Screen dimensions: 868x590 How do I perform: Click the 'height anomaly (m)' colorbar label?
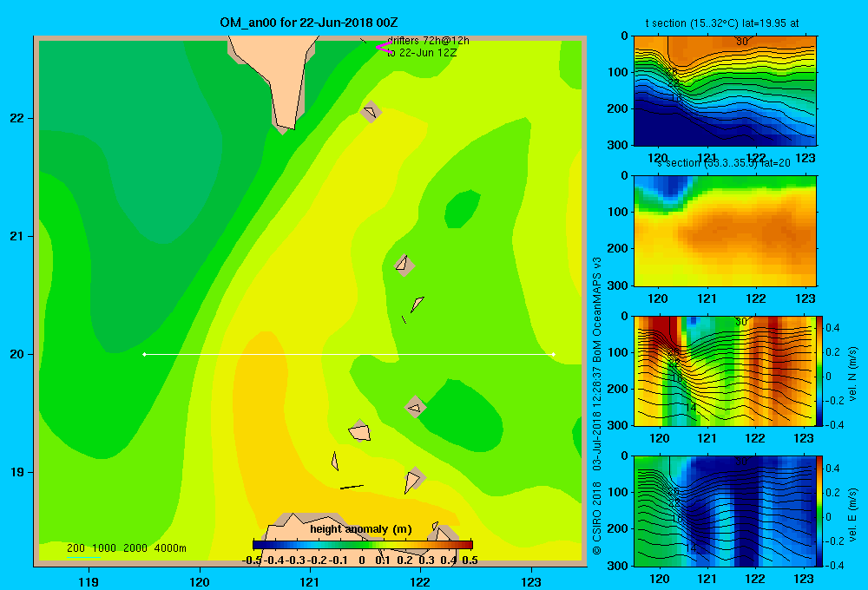coord(361,529)
